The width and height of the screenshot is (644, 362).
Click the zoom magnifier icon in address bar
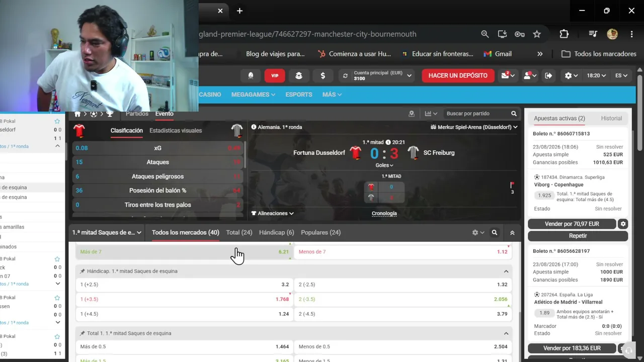[485, 34]
